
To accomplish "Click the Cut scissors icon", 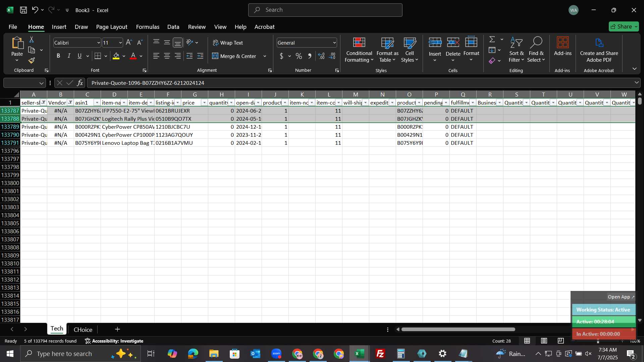I will tap(32, 40).
